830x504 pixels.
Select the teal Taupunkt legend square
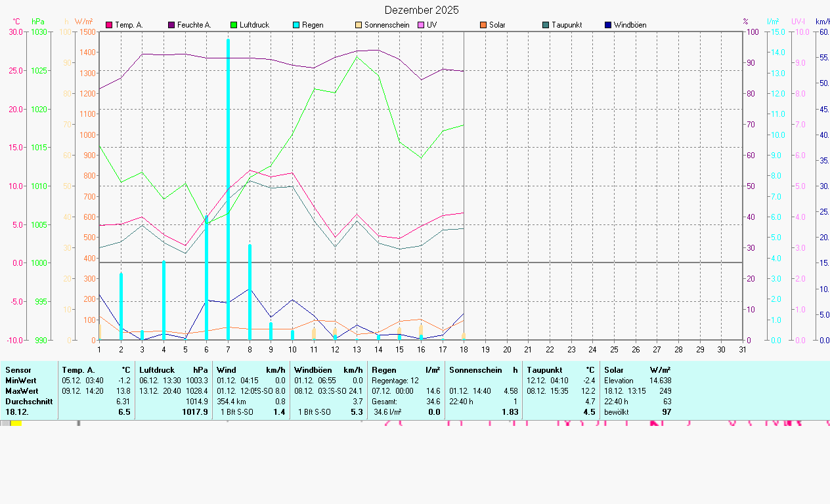click(x=546, y=25)
